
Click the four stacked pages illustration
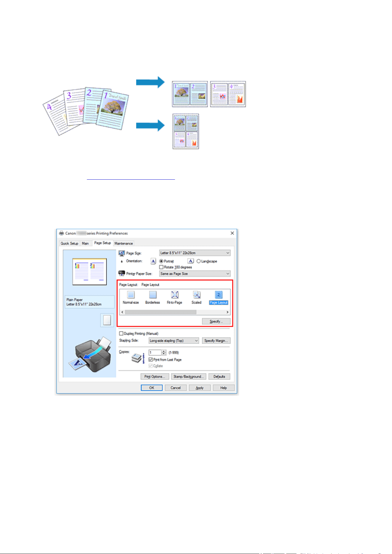(x=86, y=111)
